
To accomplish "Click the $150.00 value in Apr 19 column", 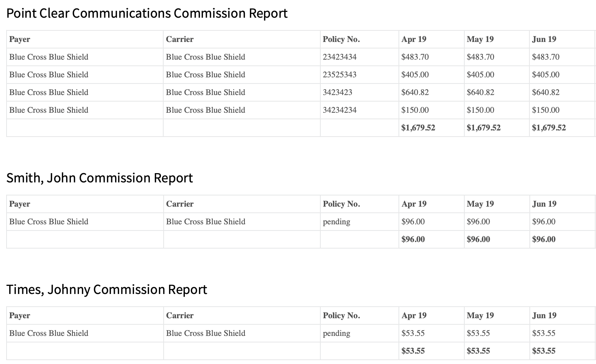I will [x=415, y=110].
